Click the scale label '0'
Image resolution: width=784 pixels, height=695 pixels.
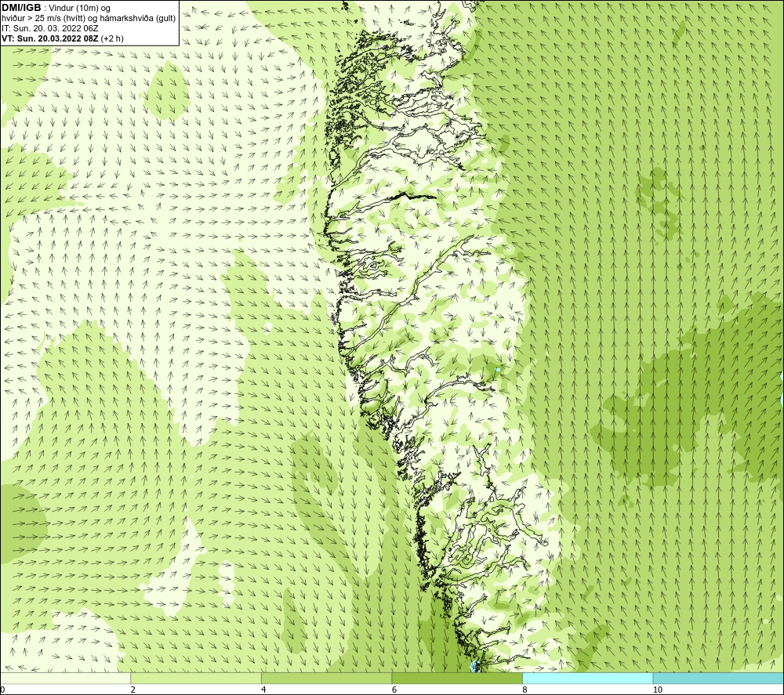pos(3,690)
